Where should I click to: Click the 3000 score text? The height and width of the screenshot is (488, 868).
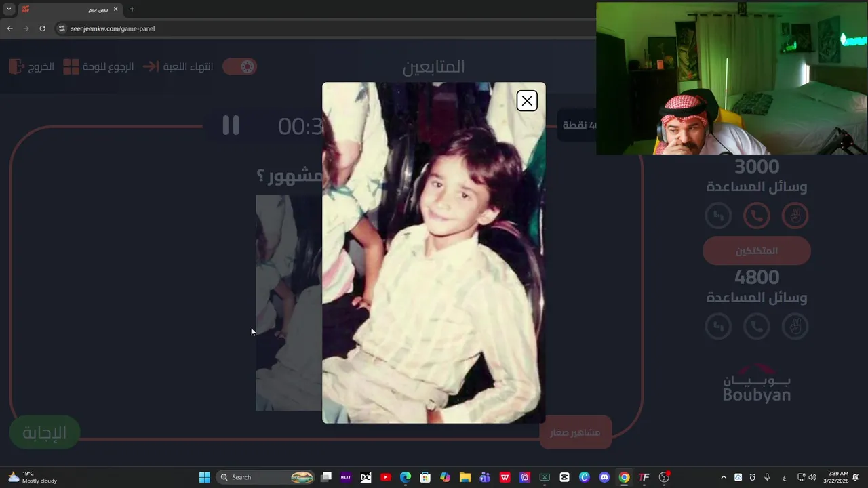point(757,167)
